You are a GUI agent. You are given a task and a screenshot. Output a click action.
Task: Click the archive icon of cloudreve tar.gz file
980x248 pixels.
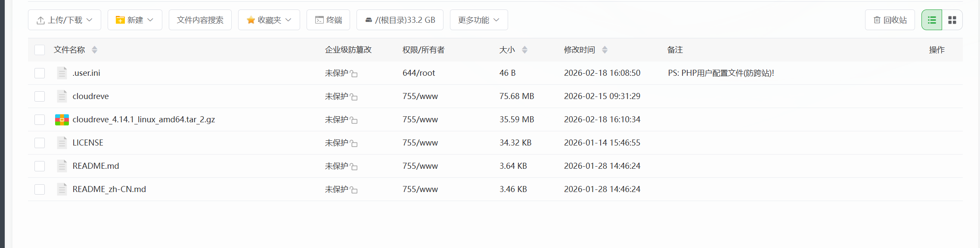tap(62, 120)
